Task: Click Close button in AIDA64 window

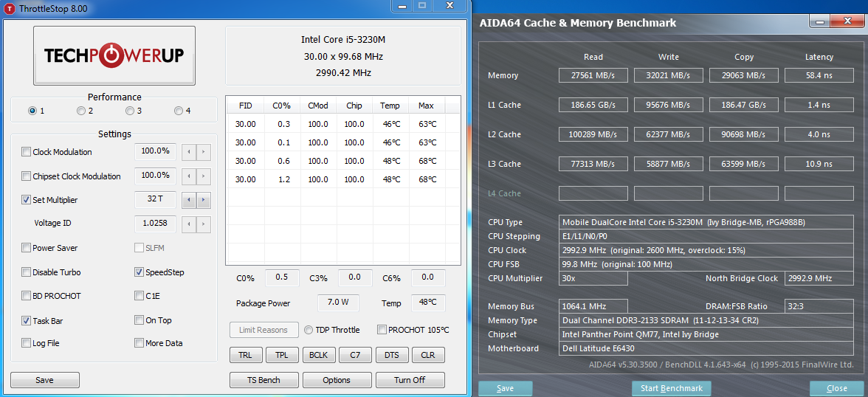Action: (836, 388)
